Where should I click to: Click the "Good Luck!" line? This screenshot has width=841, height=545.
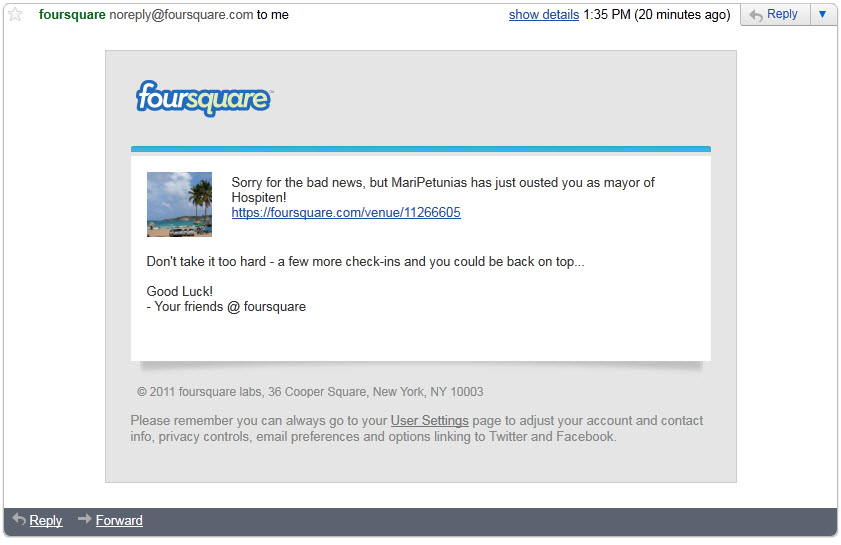180,291
